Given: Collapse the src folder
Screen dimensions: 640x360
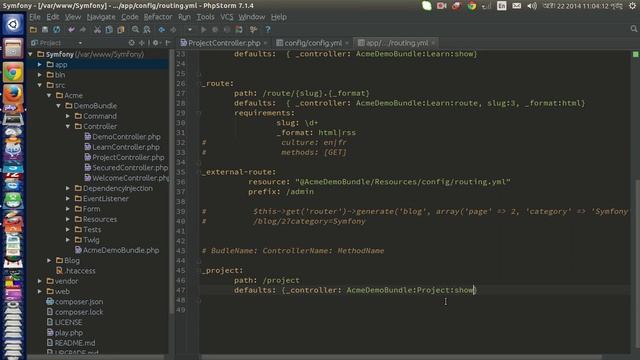Looking at the screenshot, I should [40, 85].
